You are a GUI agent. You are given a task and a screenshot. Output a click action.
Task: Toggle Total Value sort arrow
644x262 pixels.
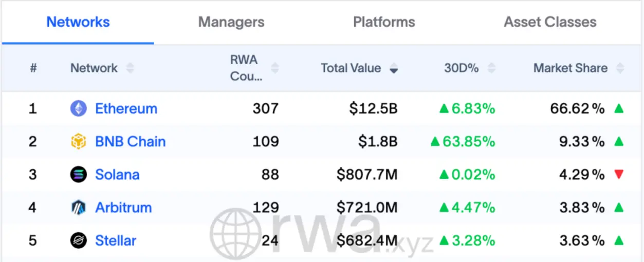394,69
